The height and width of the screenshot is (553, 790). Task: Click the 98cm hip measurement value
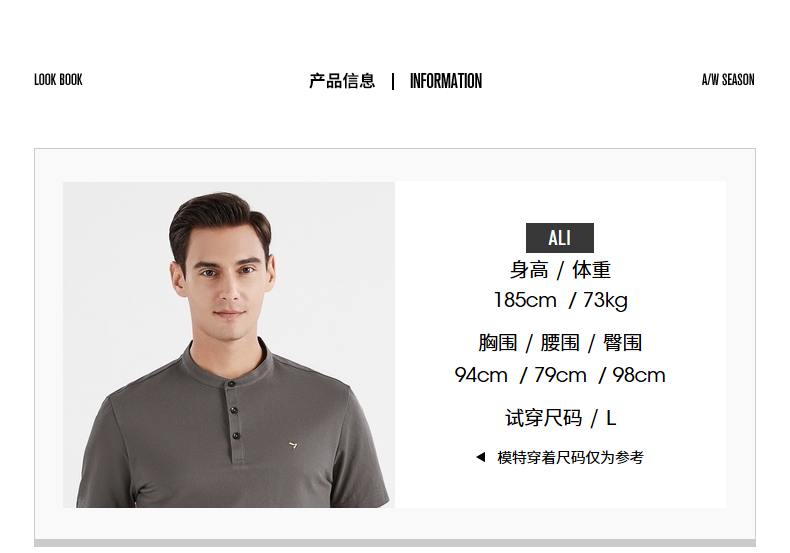[x=639, y=375]
